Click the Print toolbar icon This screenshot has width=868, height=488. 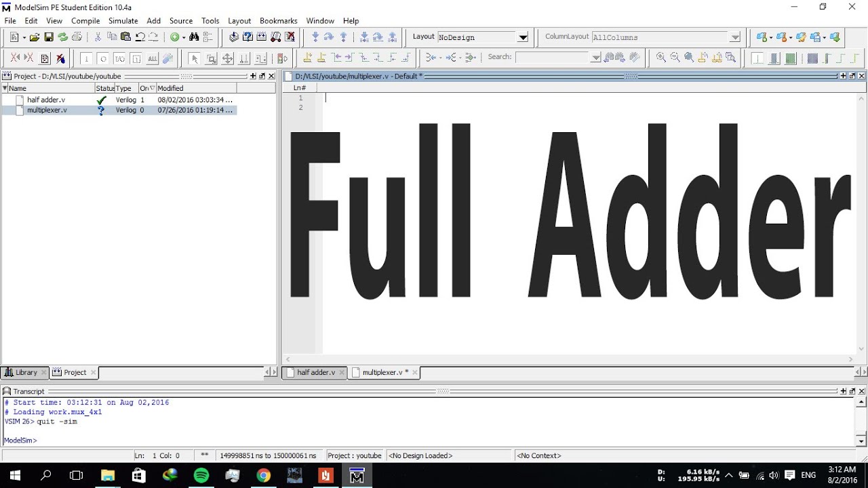point(77,37)
